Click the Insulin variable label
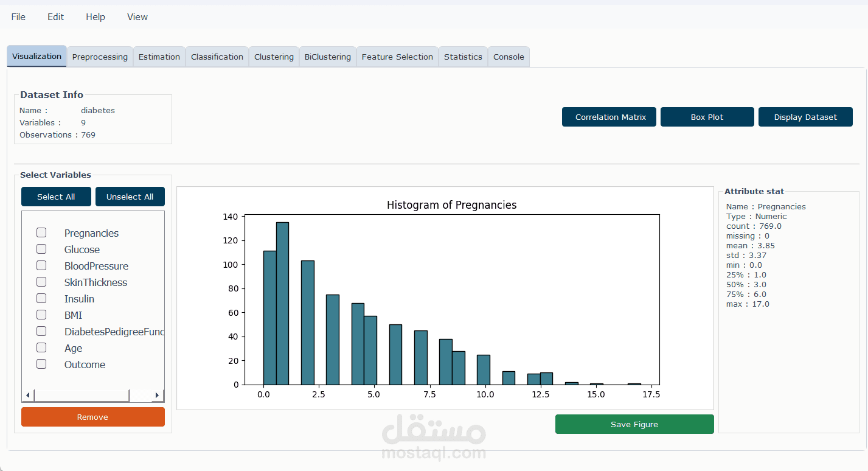 [x=79, y=299]
